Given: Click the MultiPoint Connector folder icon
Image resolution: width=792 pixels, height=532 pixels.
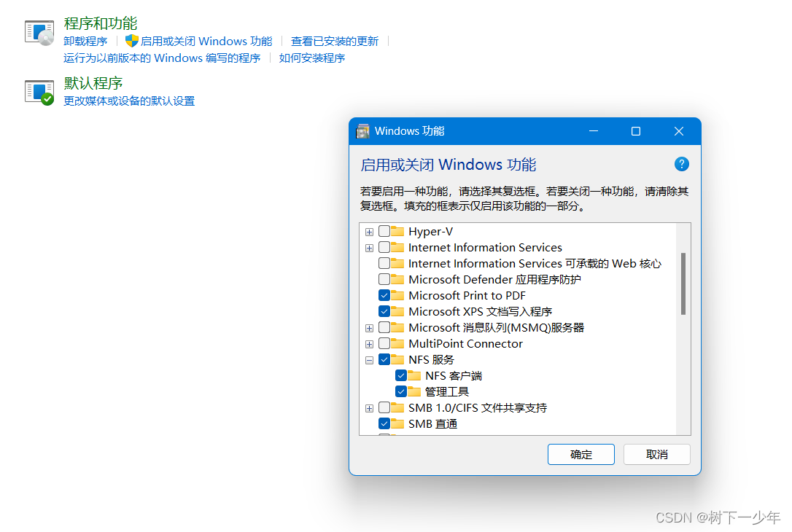Looking at the screenshot, I should point(397,344).
